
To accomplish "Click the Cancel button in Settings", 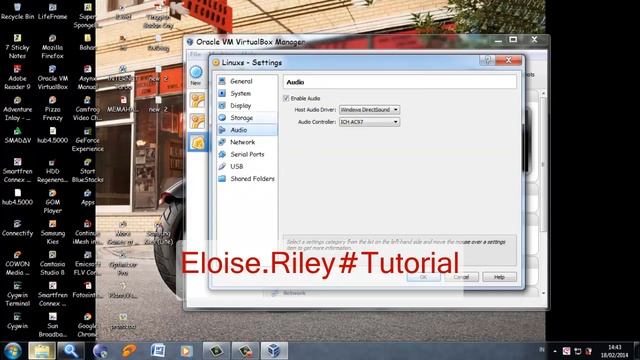I will (x=461, y=277).
